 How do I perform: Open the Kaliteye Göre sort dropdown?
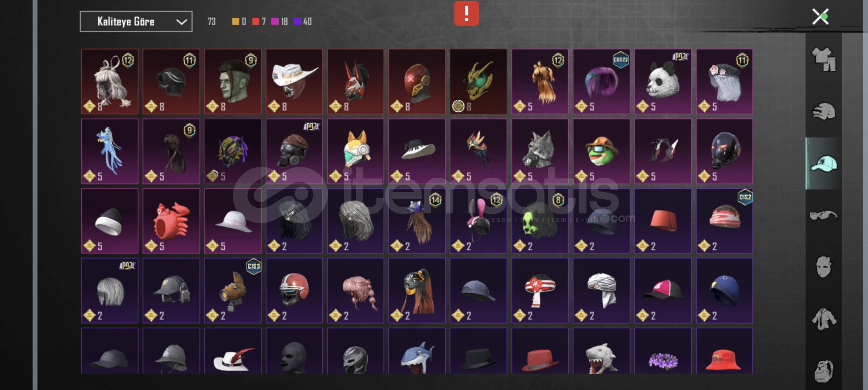pos(136,22)
